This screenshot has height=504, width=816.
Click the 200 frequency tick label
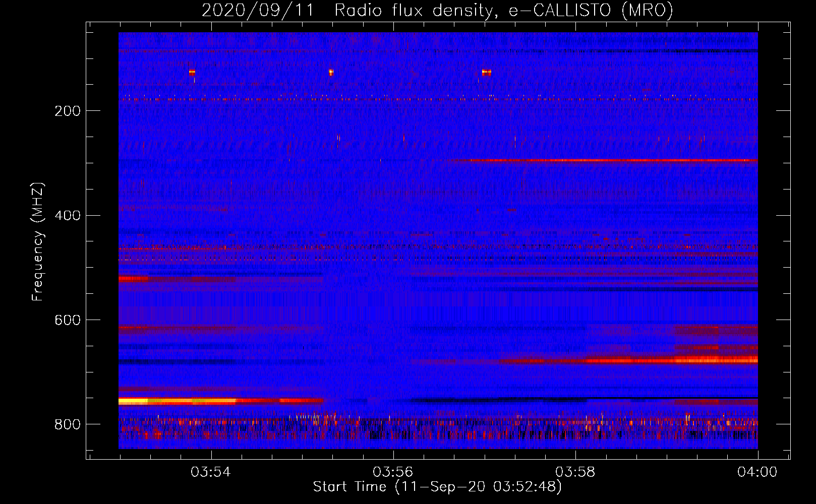point(68,111)
